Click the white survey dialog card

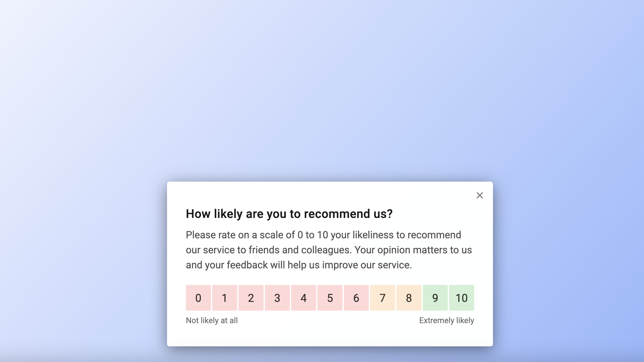click(329, 337)
